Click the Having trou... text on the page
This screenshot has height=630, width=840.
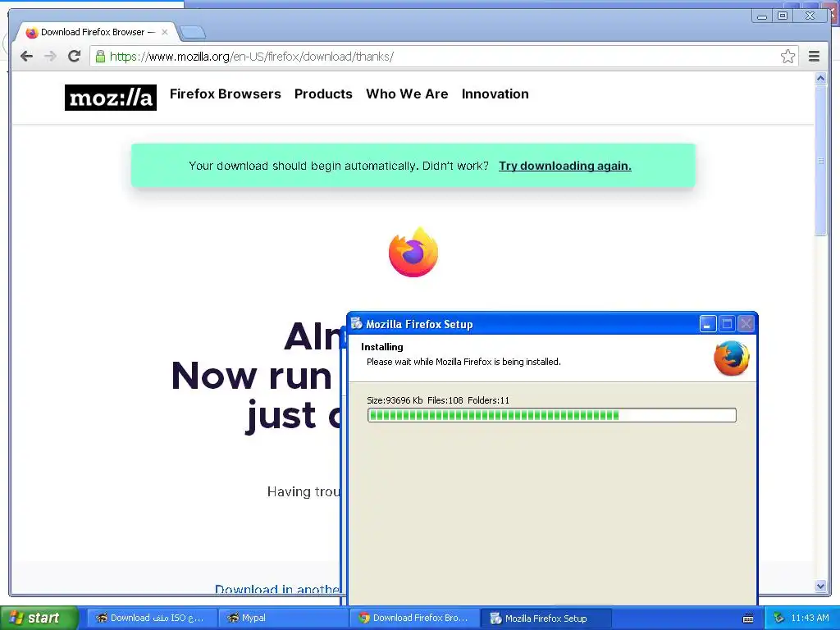(304, 492)
